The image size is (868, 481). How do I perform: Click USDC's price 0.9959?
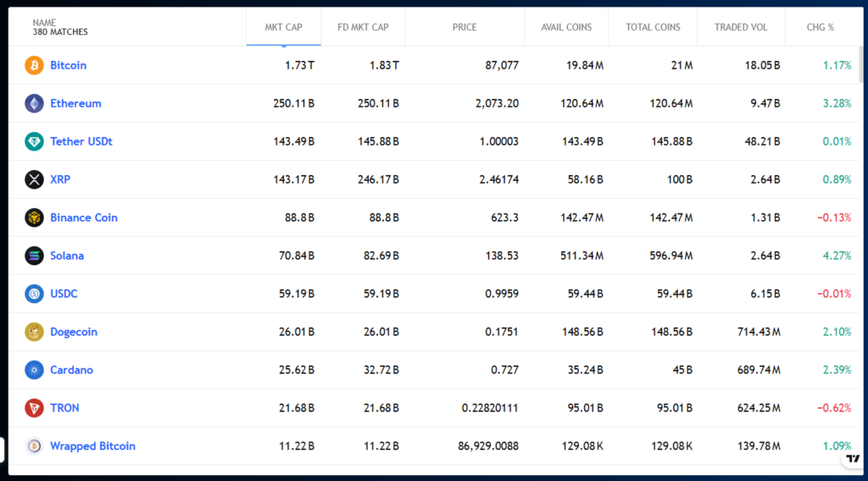pyautogui.click(x=502, y=294)
